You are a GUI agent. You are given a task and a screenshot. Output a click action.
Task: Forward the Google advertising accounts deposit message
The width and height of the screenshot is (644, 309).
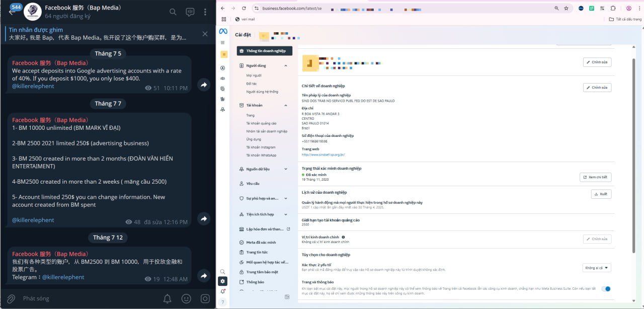click(203, 85)
